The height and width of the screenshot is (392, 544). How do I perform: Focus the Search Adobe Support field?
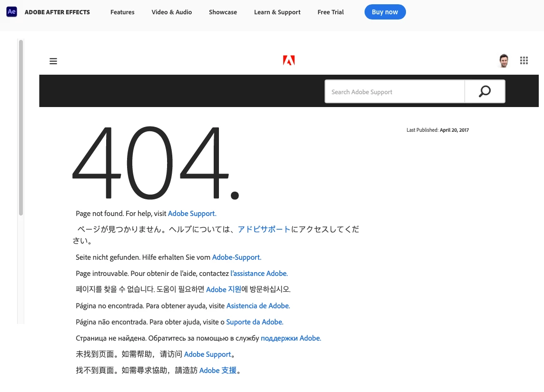[395, 92]
